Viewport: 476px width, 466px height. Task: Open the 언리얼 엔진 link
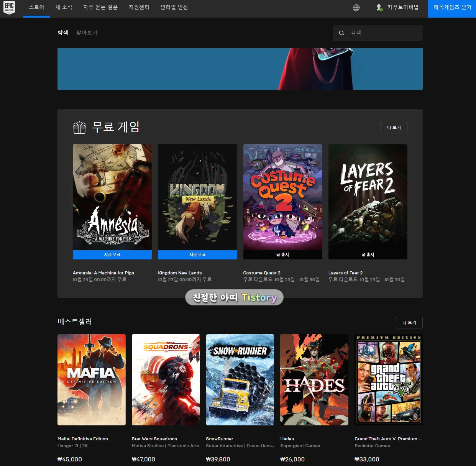(174, 7)
